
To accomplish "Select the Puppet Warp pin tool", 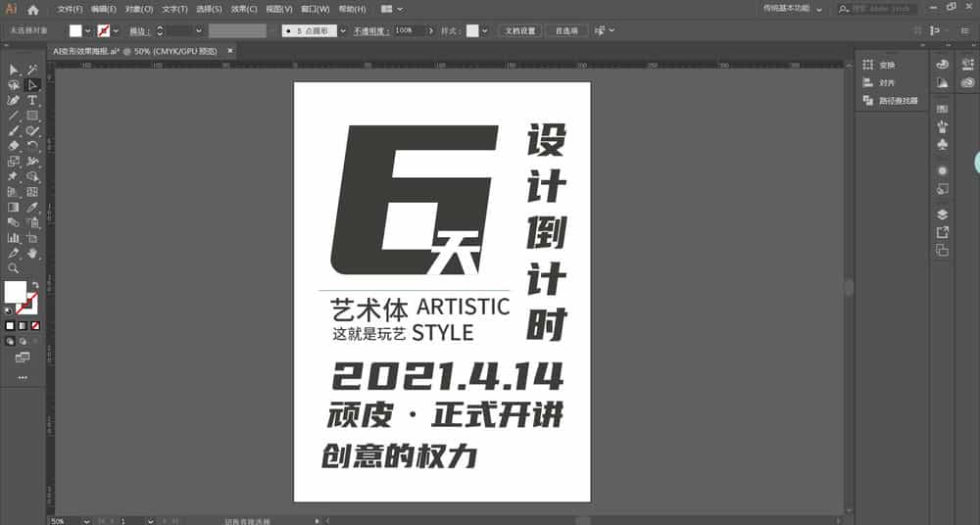I will click(x=14, y=176).
